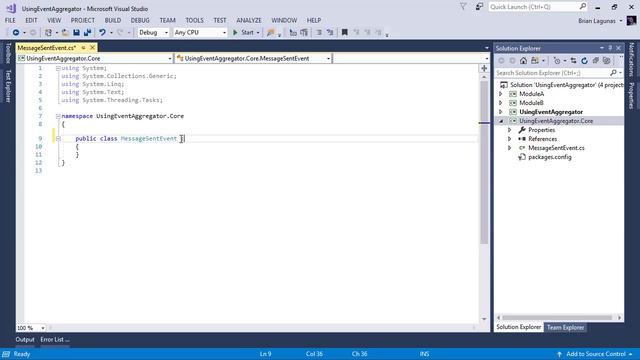Open the Error List tab

click(x=55, y=339)
